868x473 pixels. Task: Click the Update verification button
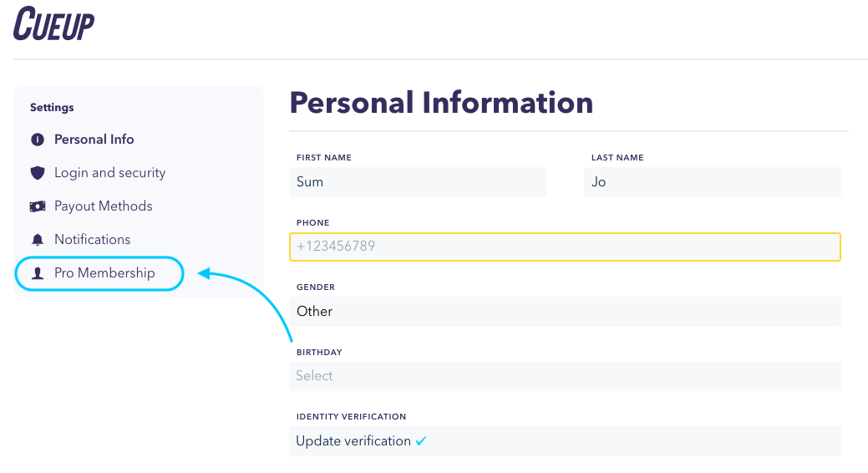coord(353,441)
